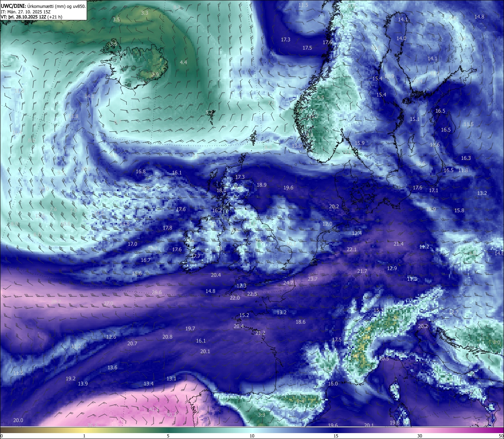The height and width of the screenshot is (439, 504).
Task: Click the "24.7" value on the map
Action: [x=288, y=283]
